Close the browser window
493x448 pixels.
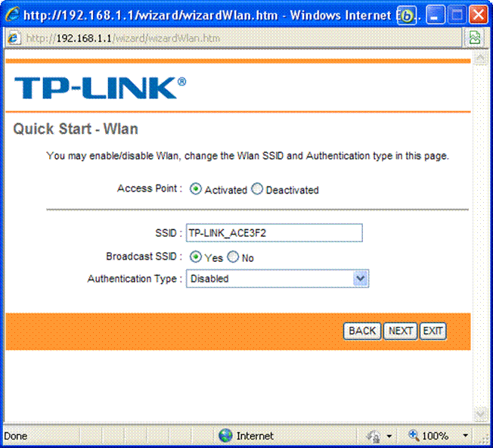point(478,15)
